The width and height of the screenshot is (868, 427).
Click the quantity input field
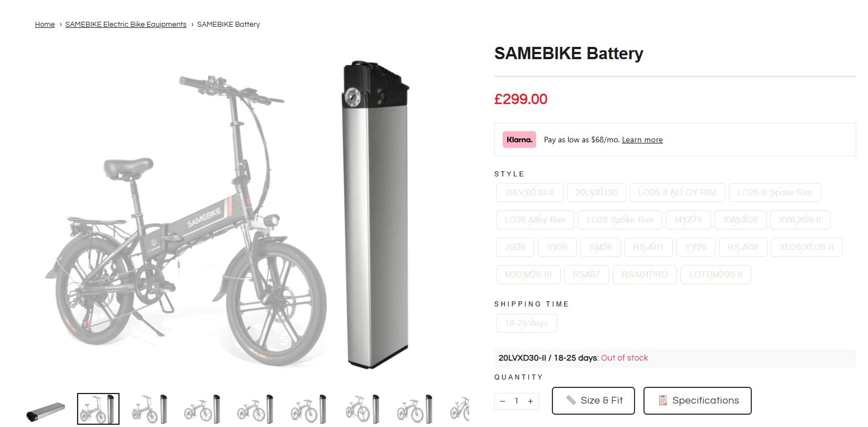pyautogui.click(x=517, y=401)
